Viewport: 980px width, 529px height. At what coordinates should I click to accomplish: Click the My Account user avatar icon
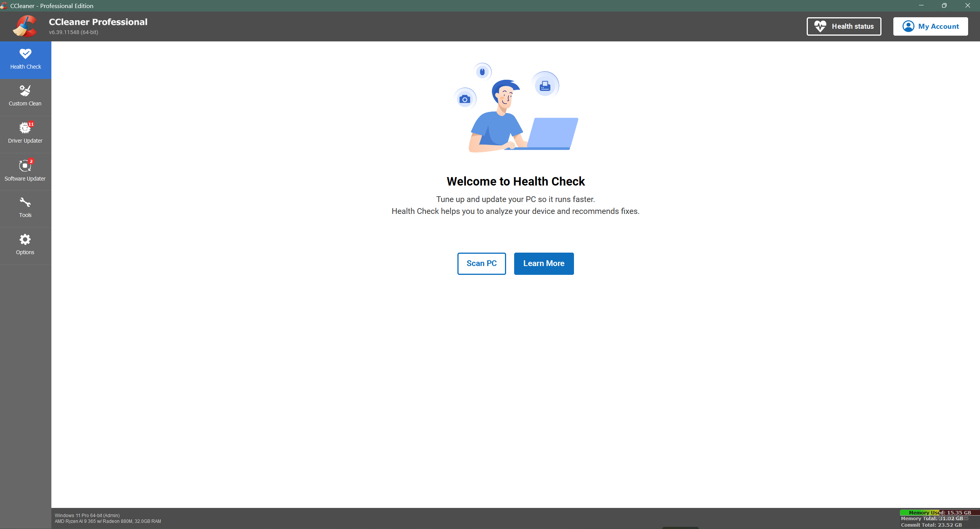pyautogui.click(x=908, y=26)
